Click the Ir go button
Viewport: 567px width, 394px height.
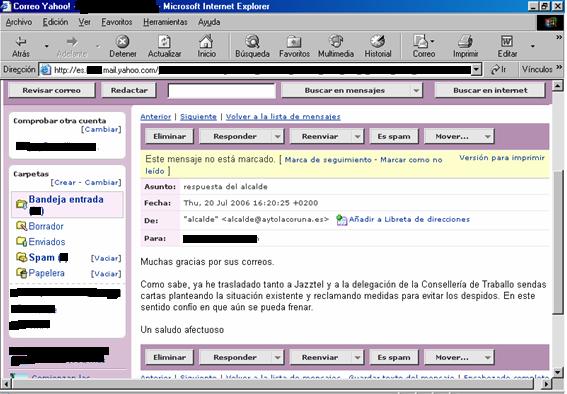tap(498, 69)
